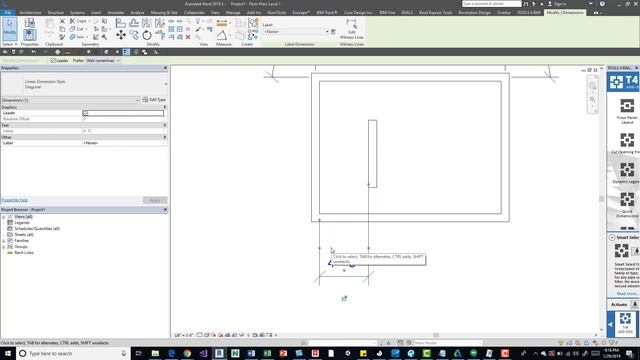Open the Windows Start button
The height and width of the screenshot is (360, 640).
tap(8, 353)
